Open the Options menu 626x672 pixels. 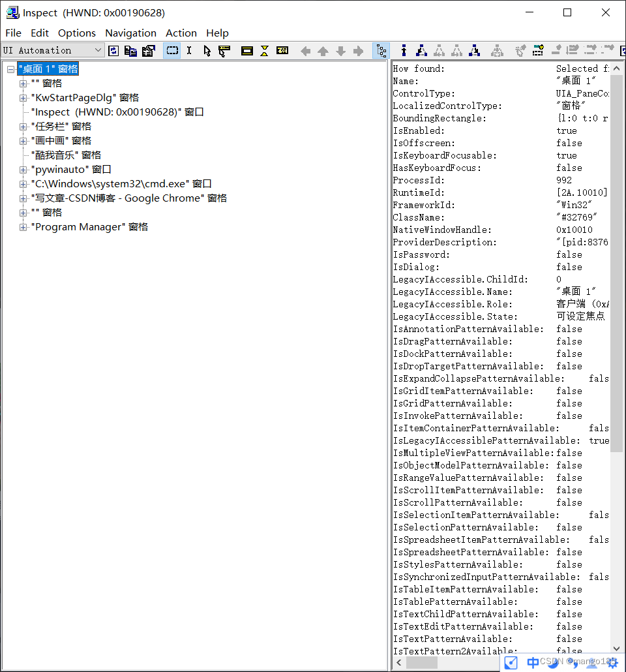tap(76, 33)
